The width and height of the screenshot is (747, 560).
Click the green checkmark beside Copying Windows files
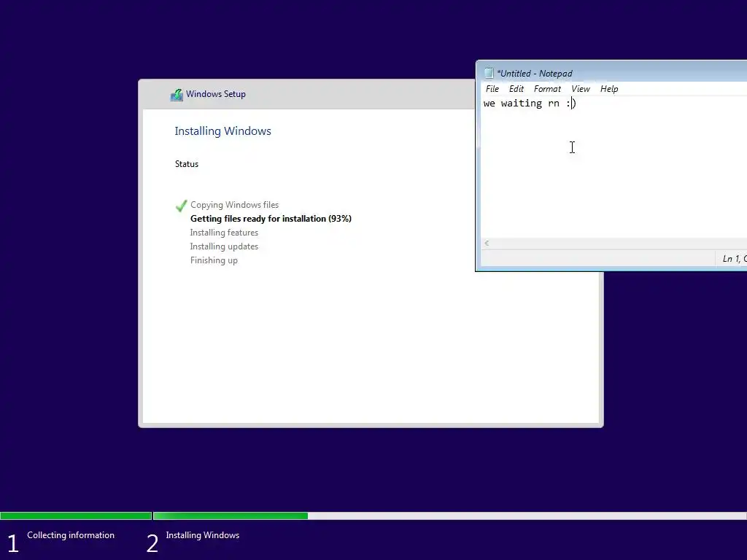(181, 206)
